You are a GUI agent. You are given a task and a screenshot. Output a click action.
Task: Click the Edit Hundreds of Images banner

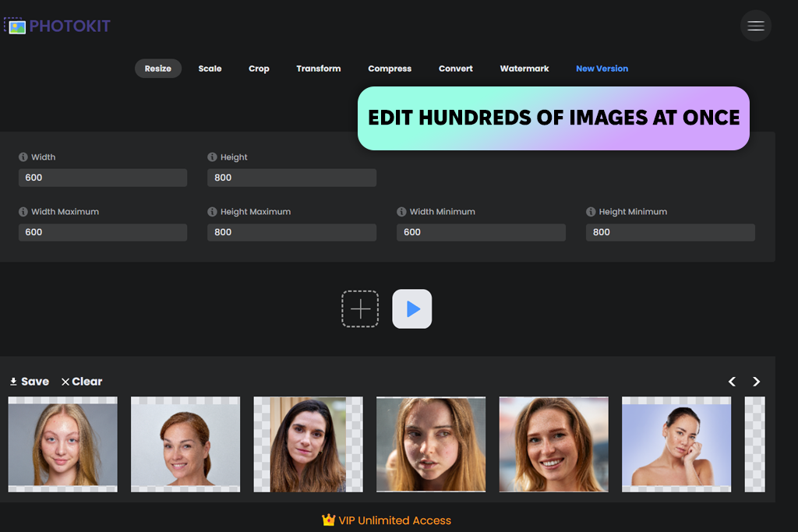[x=553, y=118]
